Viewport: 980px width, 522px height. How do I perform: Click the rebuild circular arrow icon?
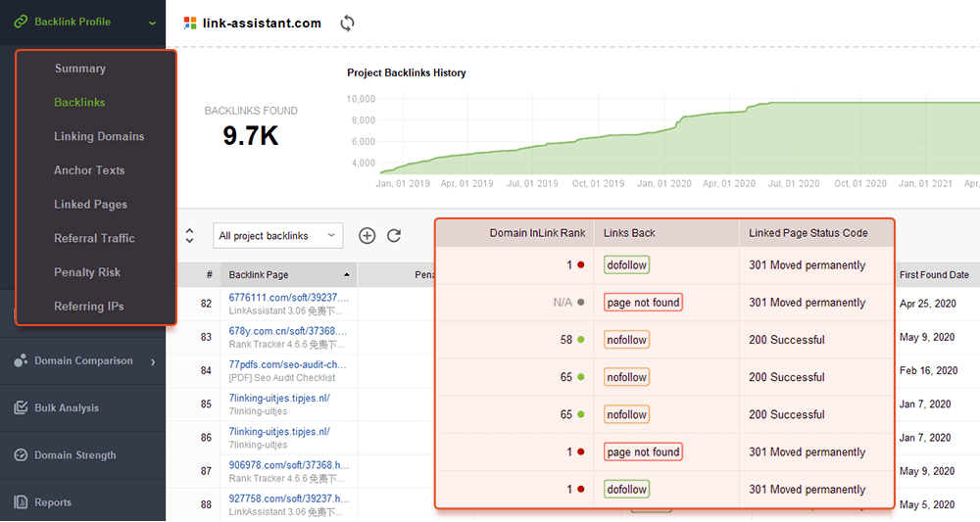click(394, 235)
